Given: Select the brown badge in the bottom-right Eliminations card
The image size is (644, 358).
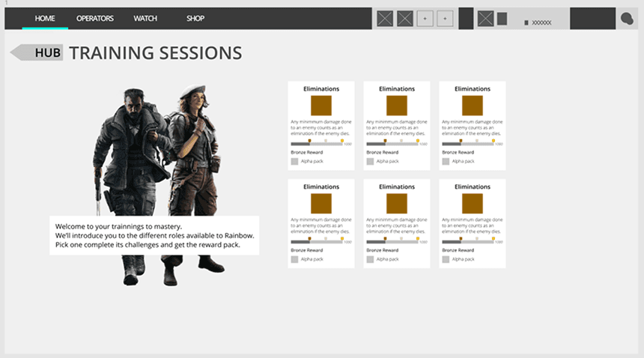Looking at the screenshot, I should [x=473, y=204].
